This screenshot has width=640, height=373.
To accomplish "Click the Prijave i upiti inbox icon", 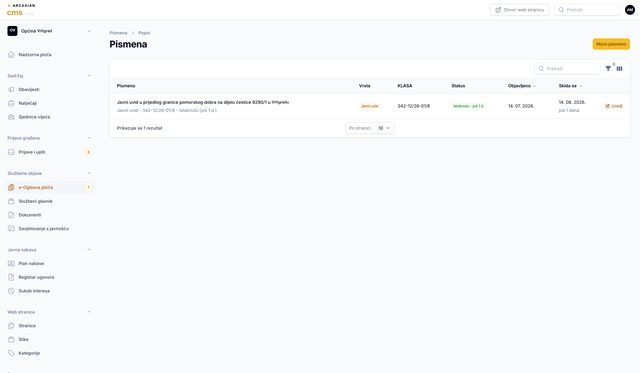I will (11, 152).
